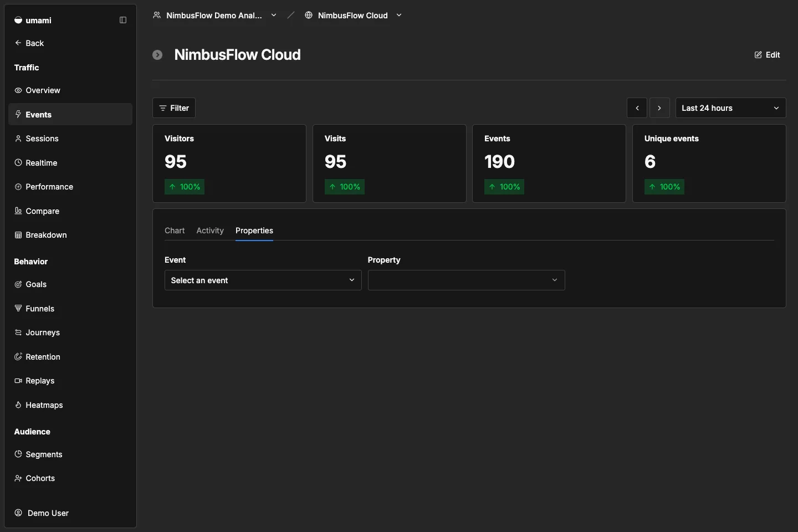Click the Sessions person icon
Viewport: 798px width, 532px height.
tap(18, 139)
